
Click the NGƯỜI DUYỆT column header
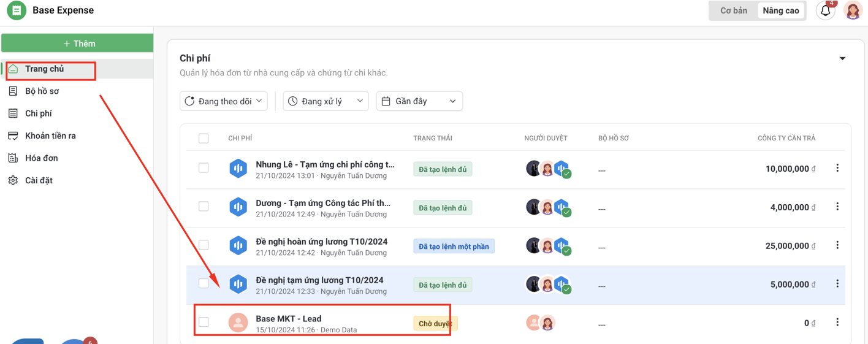(546, 139)
